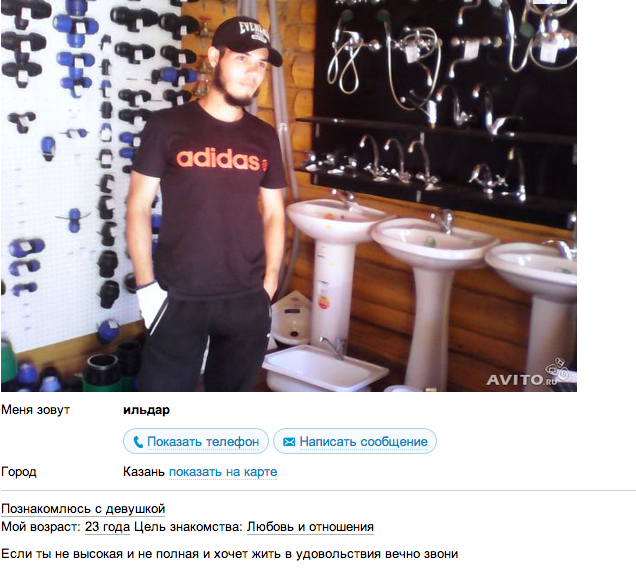Open 'показать на карте' map link
The image size is (636, 574).
point(223,472)
